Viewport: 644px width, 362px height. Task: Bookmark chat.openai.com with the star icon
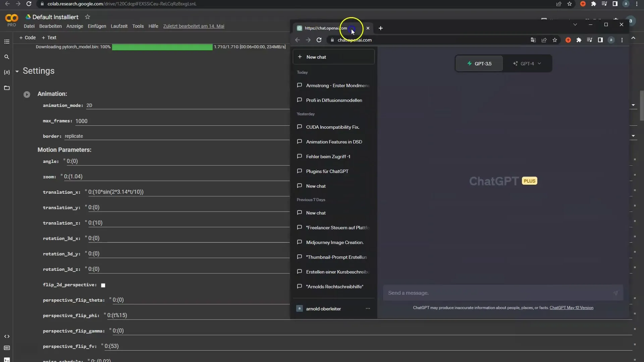[x=555, y=40]
